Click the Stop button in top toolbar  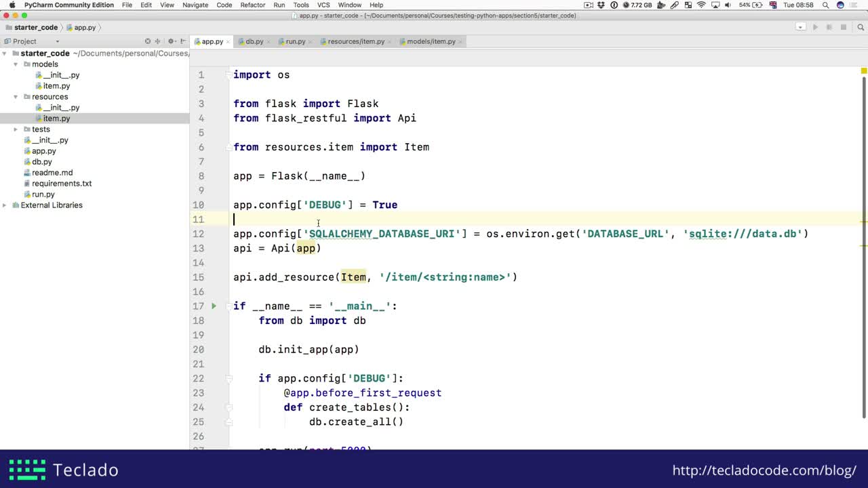click(844, 27)
